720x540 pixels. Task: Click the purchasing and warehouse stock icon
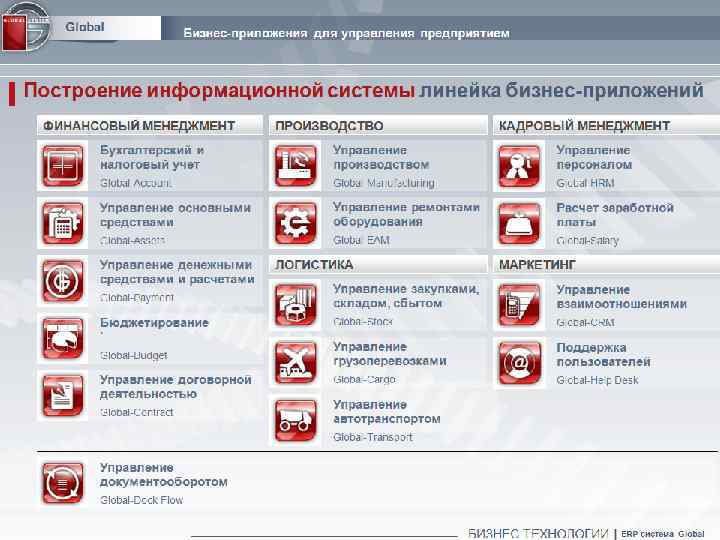pyautogui.click(x=295, y=304)
